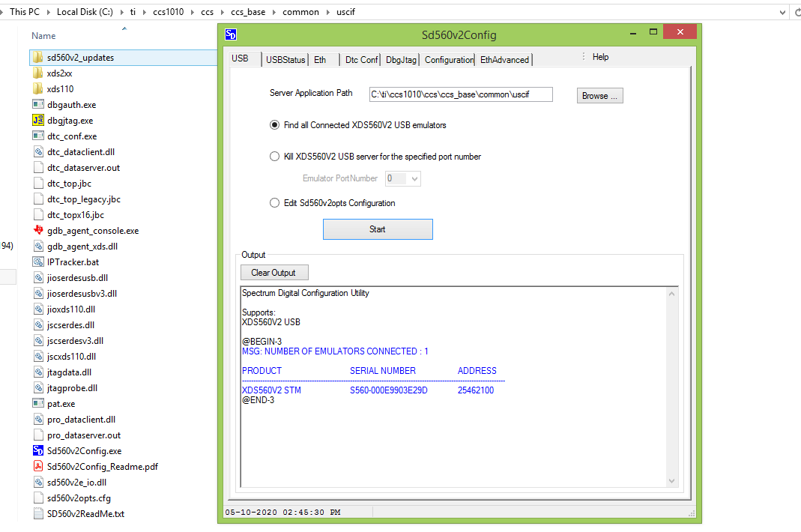Expand the chevron after Local Disk (C:)
Viewport: 801px width, 532px height.
(122, 12)
